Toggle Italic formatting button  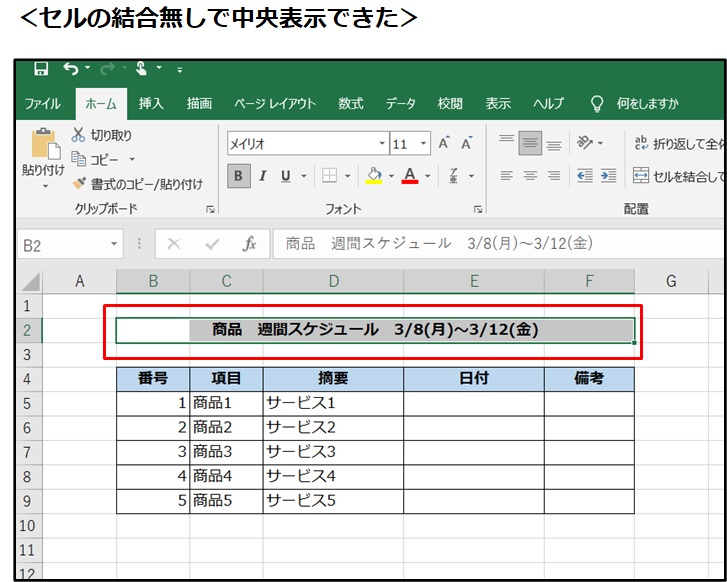pyautogui.click(x=263, y=176)
